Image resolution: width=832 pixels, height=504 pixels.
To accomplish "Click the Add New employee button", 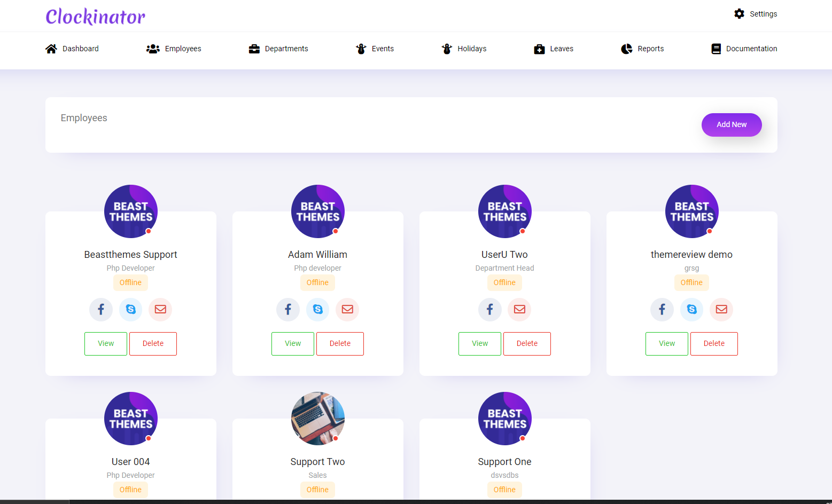I will click(x=732, y=125).
